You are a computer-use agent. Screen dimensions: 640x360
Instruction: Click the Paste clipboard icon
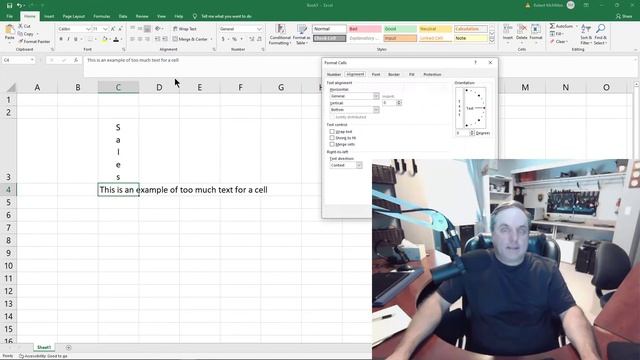coord(9,30)
